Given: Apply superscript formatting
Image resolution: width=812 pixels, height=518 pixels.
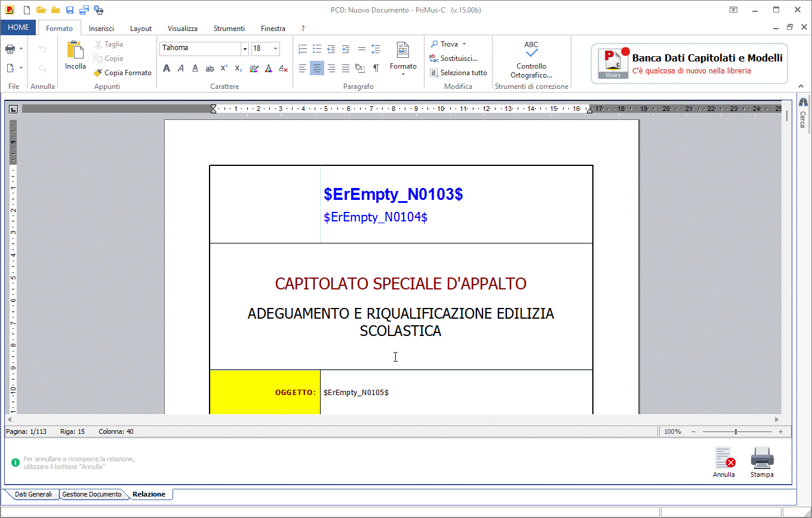Looking at the screenshot, I should click(x=224, y=69).
